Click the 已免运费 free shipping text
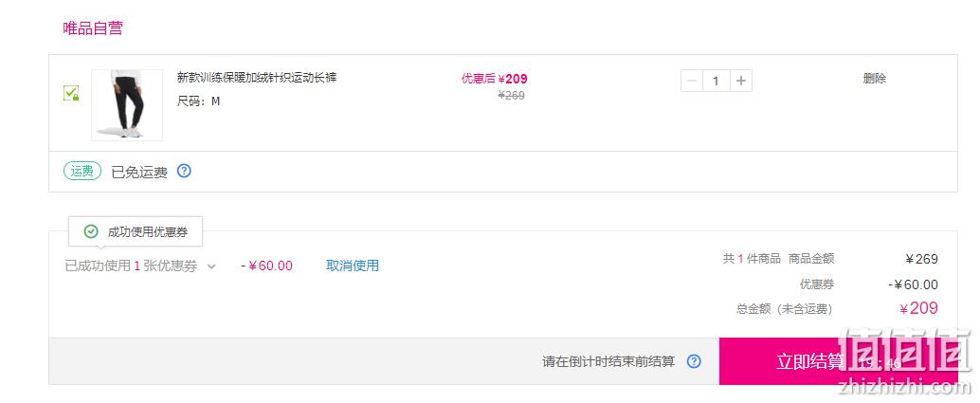The image size is (980, 403). pyautogui.click(x=139, y=172)
